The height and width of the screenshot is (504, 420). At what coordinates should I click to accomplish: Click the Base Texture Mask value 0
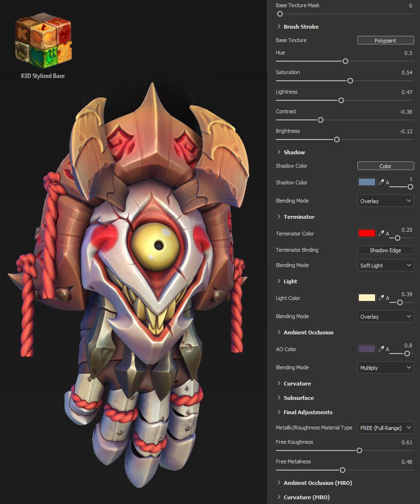(x=410, y=6)
